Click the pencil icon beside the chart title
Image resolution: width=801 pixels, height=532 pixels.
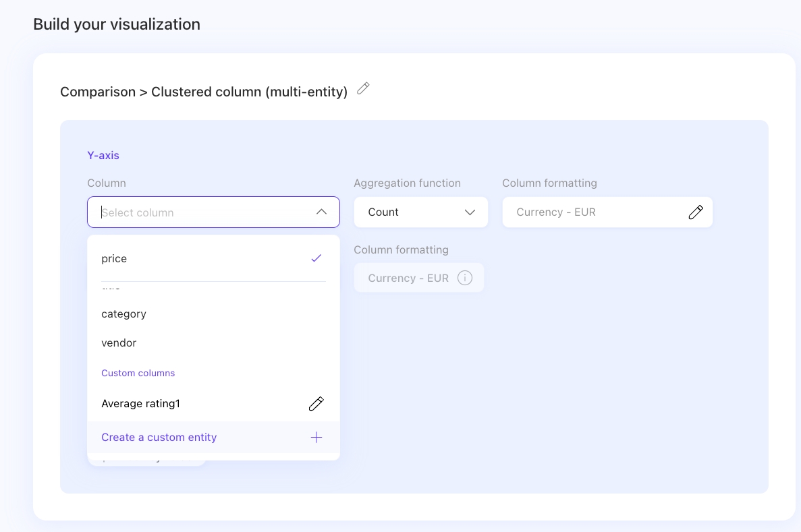pyautogui.click(x=363, y=88)
